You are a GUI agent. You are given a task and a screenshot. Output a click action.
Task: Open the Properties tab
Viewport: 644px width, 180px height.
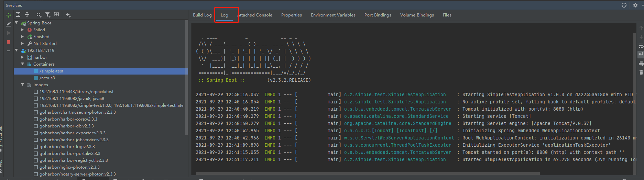pos(292,15)
